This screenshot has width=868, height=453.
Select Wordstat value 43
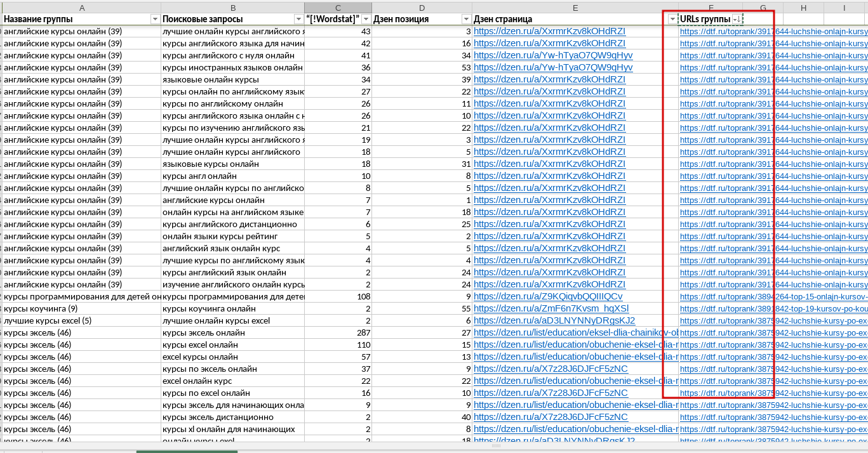click(337, 31)
